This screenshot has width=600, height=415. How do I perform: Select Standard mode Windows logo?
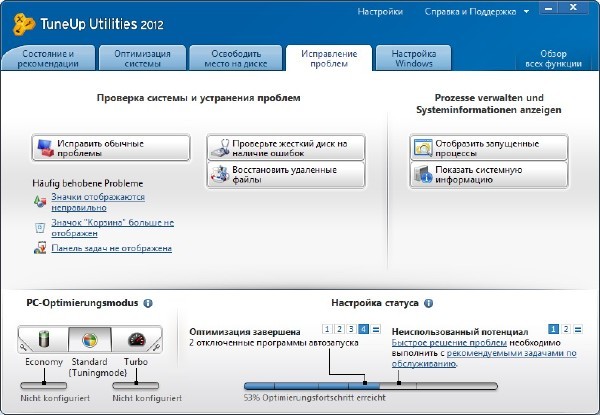(x=90, y=339)
